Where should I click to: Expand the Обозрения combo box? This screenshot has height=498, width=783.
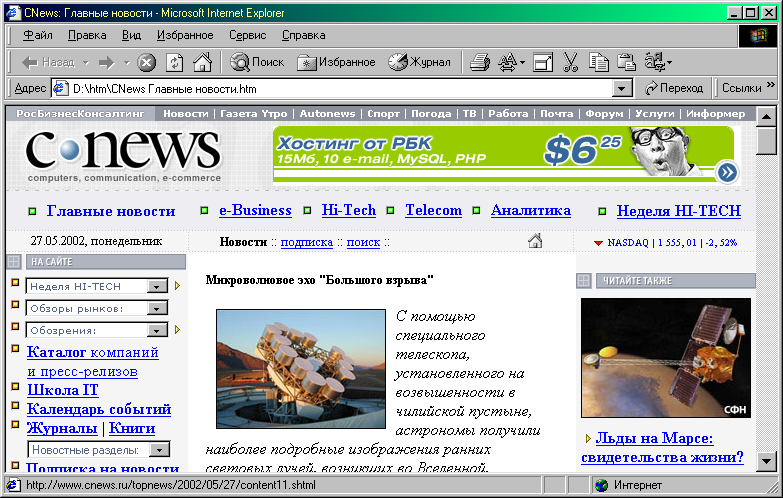(157, 331)
